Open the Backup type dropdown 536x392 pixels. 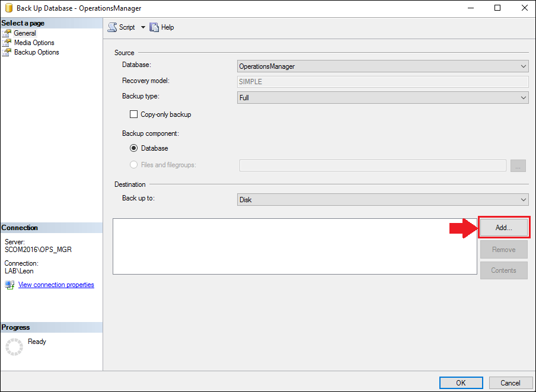click(383, 98)
